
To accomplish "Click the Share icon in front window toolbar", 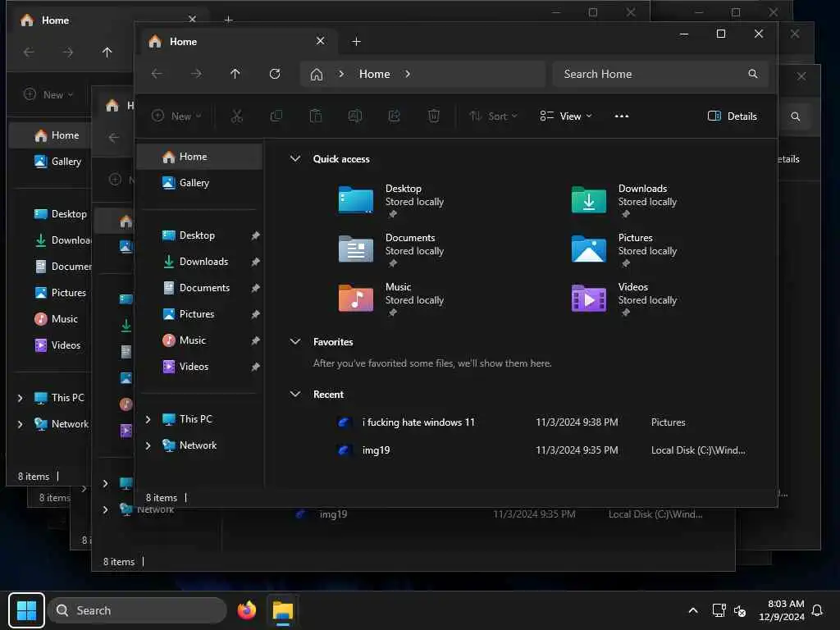I will 395,116.
